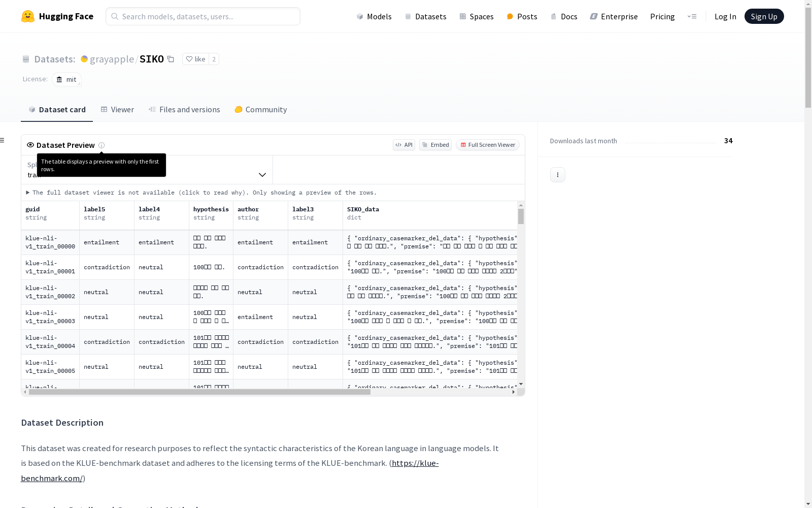The height and width of the screenshot is (508, 812).
Task: Click the table scroll right arrow
Action: tap(514, 392)
